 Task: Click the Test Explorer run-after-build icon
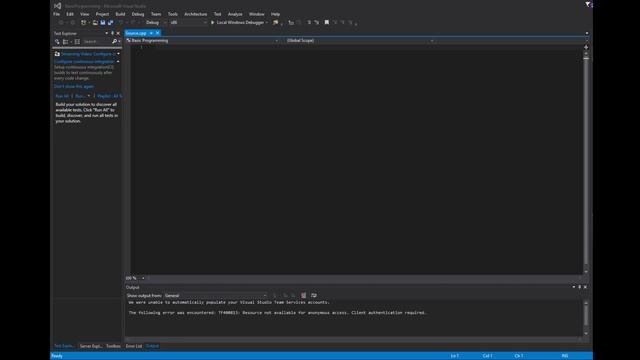(57, 41)
